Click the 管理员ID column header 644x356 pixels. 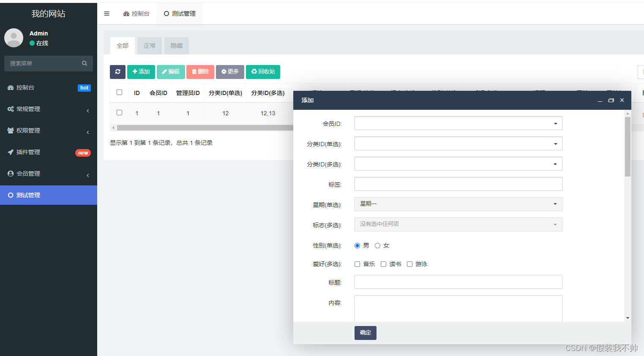(x=188, y=93)
